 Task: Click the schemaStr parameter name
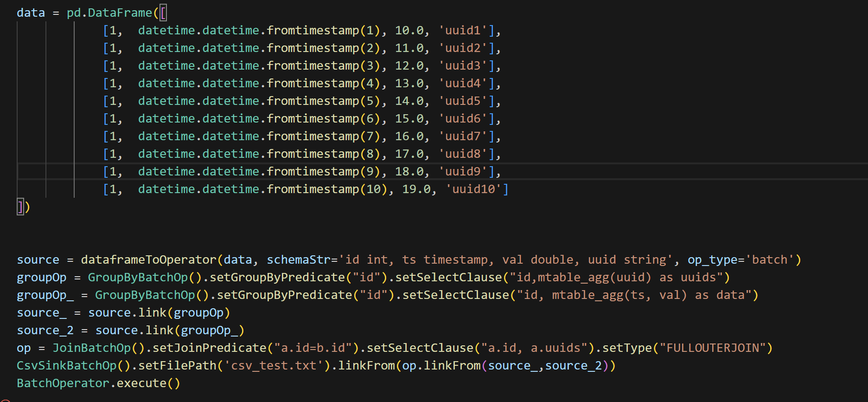(x=299, y=260)
